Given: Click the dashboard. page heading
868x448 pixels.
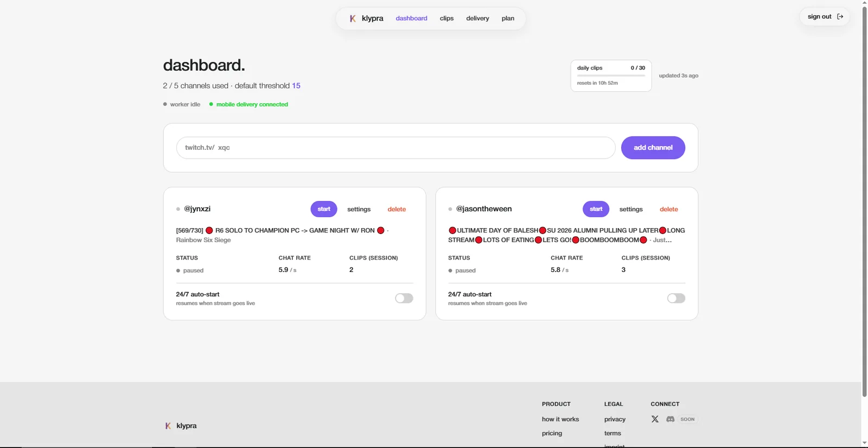Looking at the screenshot, I should pyautogui.click(x=204, y=65).
